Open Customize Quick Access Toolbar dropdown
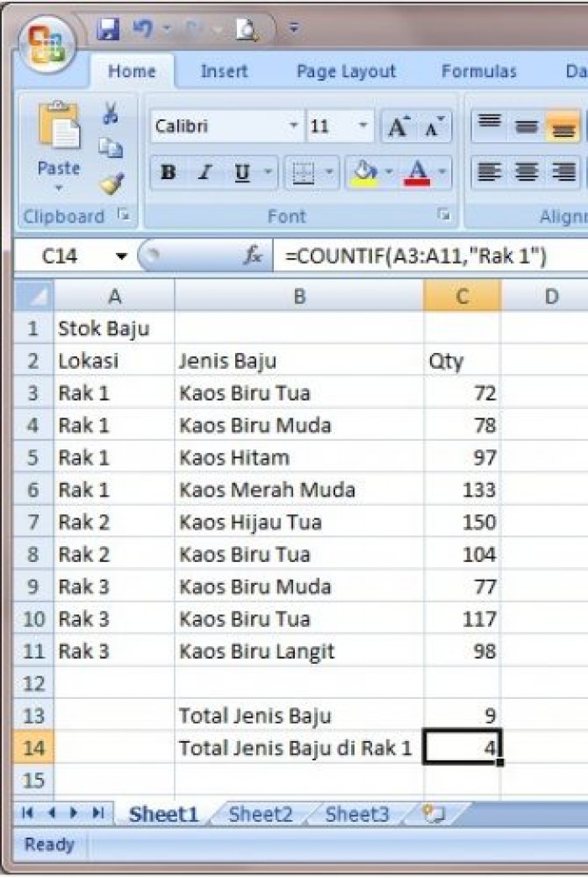 click(x=294, y=28)
